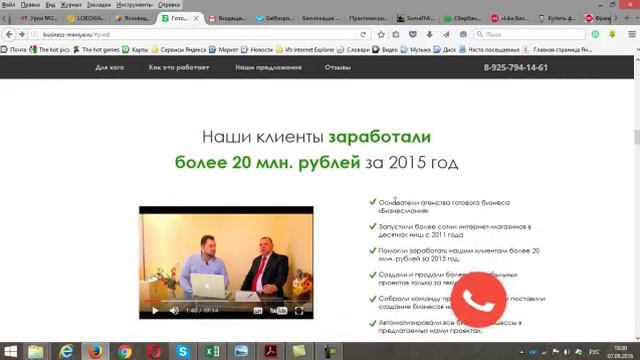Go to Как это работает section

pyautogui.click(x=179, y=67)
